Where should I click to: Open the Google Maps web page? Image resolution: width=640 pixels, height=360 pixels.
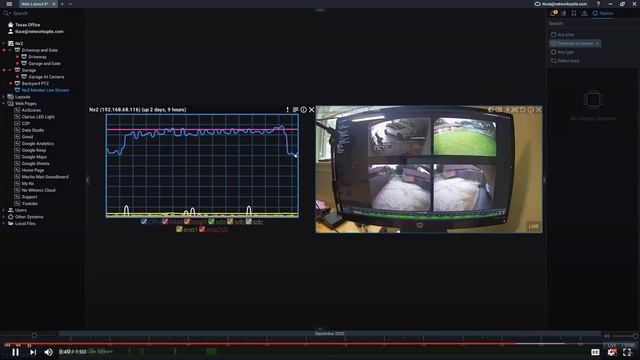point(34,157)
